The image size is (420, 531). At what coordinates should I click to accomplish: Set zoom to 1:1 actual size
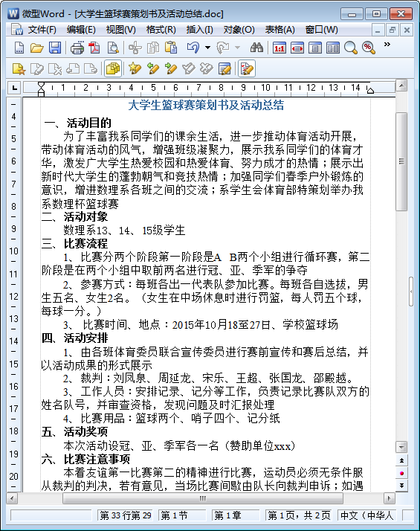[x=280, y=48]
